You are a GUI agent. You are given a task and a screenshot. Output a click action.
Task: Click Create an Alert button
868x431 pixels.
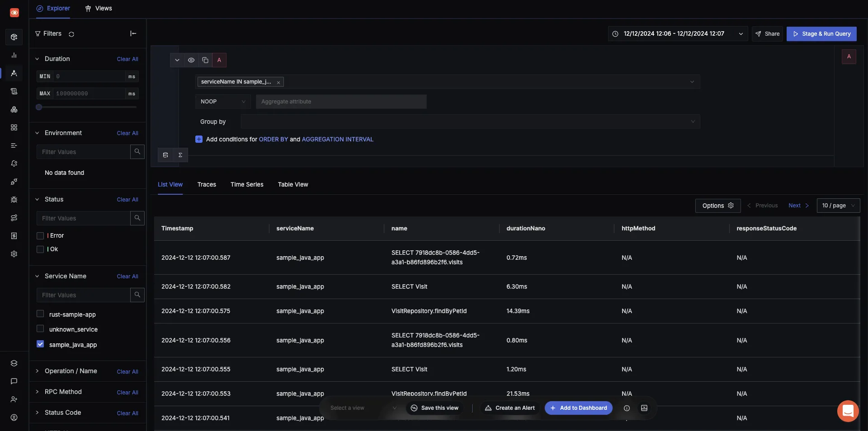[x=510, y=408]
